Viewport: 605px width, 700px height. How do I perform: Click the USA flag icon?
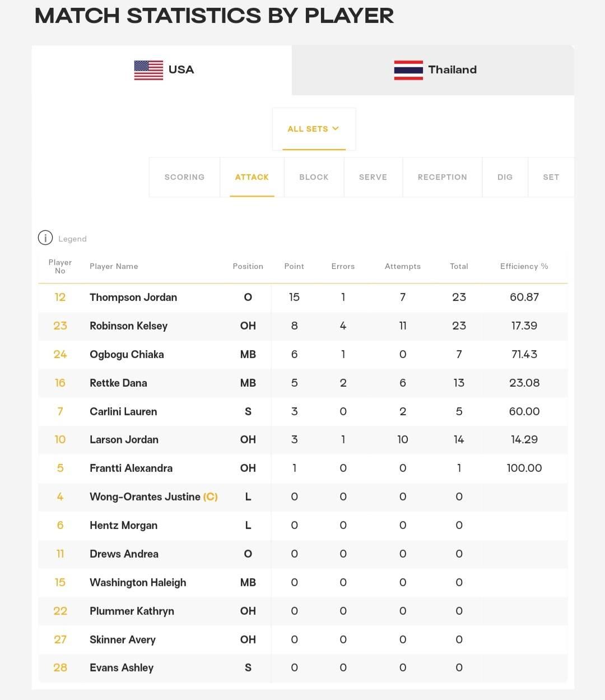148,70
